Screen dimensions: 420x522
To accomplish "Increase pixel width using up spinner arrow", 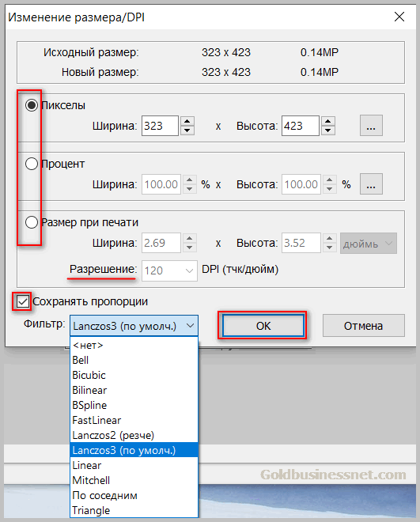I will coord(187,121).
